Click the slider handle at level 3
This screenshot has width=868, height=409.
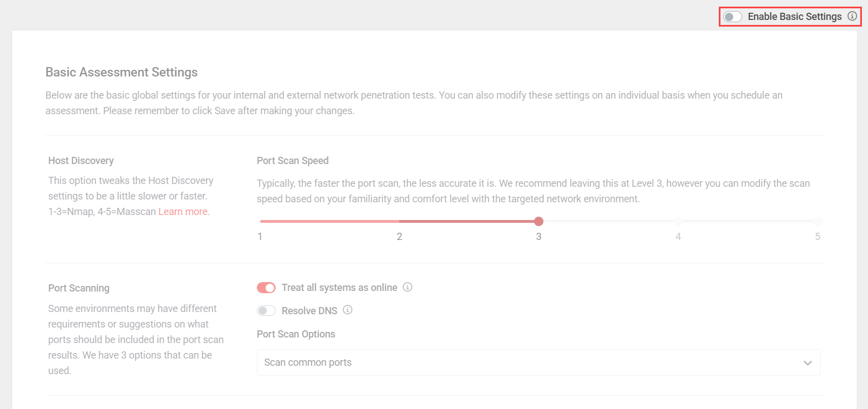click(539, 222)
